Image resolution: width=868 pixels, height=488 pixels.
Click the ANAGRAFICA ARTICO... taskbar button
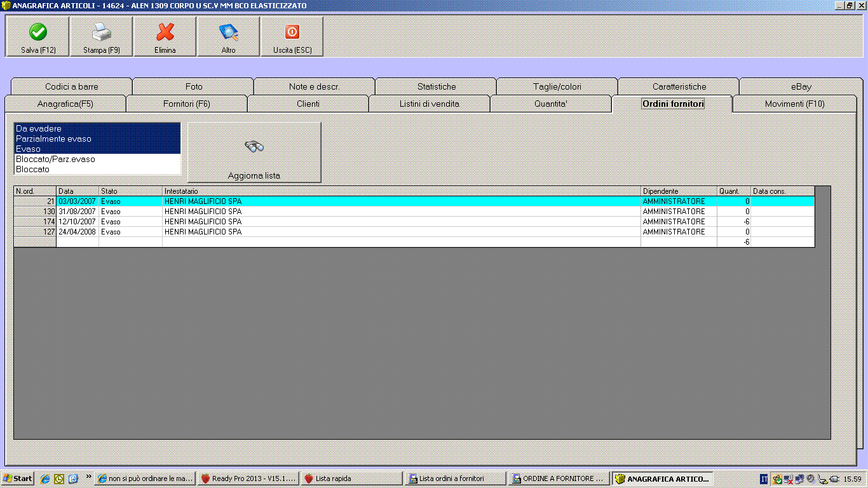(662, 478)
